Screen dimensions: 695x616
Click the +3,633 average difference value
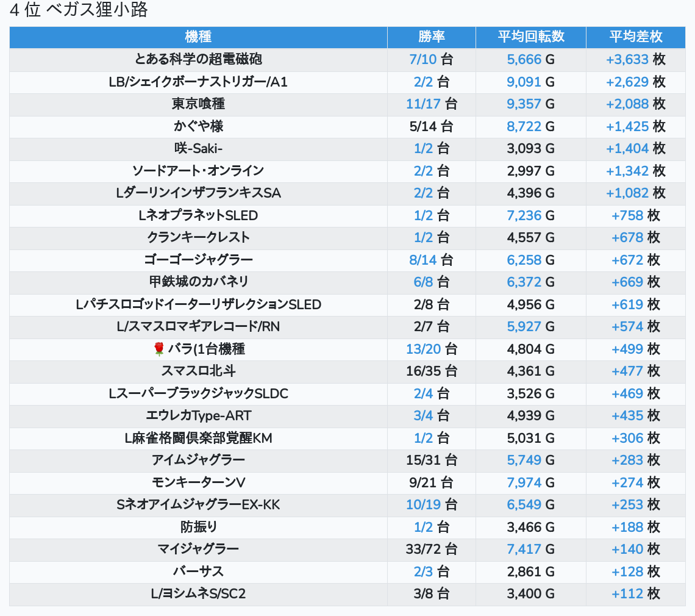627,60
